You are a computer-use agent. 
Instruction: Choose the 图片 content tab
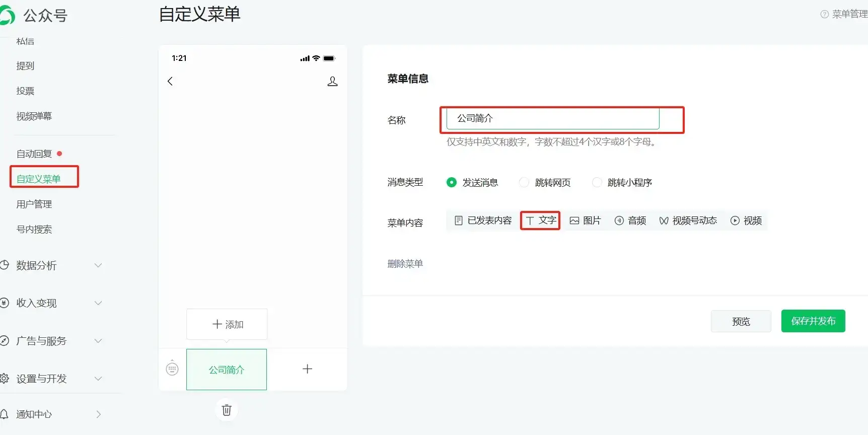pyautogui.click(x=585, y=221)
